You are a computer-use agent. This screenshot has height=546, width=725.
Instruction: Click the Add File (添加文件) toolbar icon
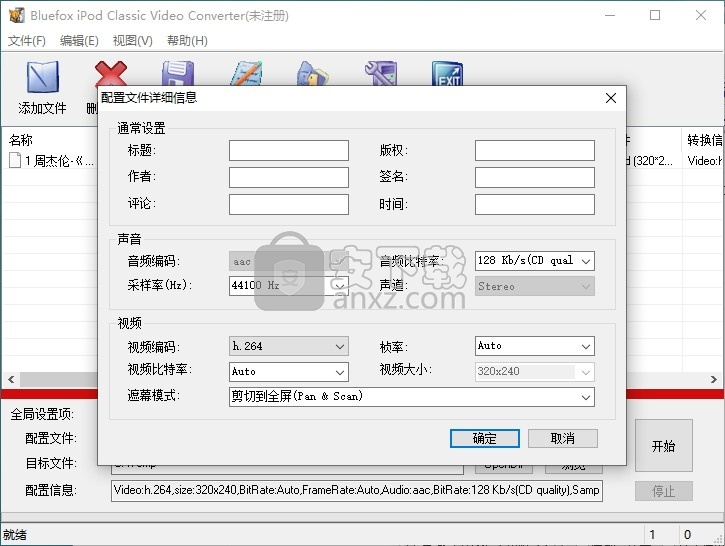(43, 77)
